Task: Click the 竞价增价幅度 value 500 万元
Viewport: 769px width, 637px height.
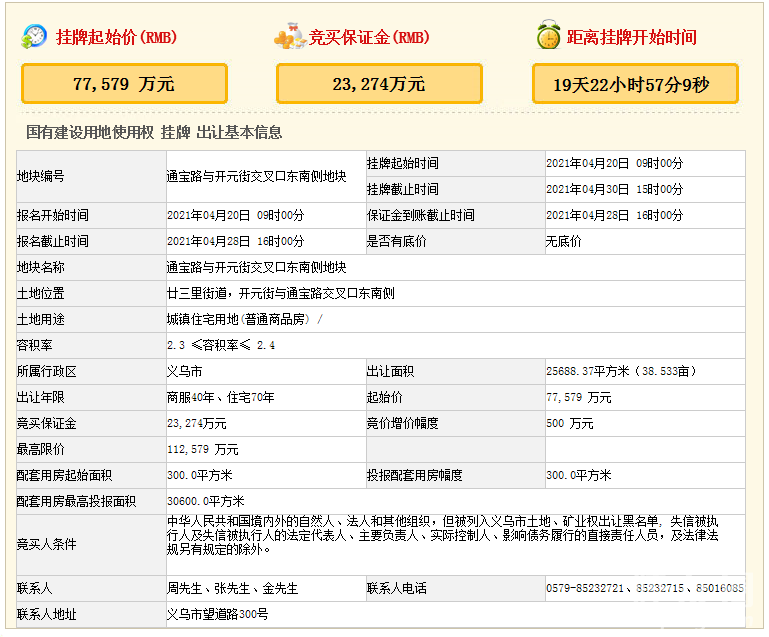Action: (570, 424)
